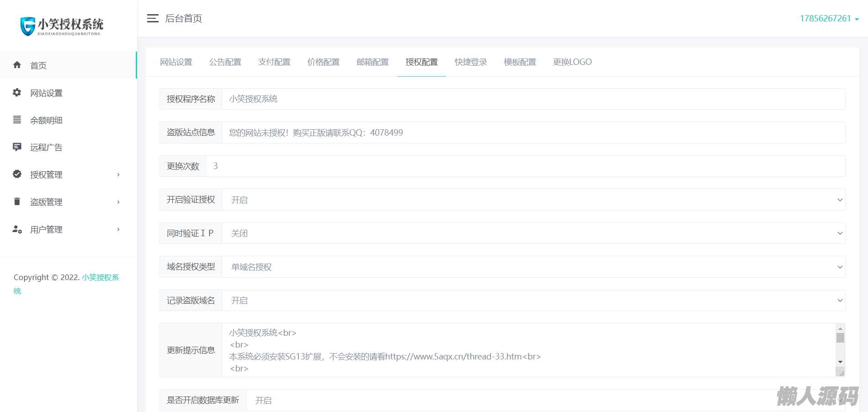Open the 记录盗版域名 dropdown
Image resolution: width=868 pixels, height=412 pixels.
[x=533, y=301]
